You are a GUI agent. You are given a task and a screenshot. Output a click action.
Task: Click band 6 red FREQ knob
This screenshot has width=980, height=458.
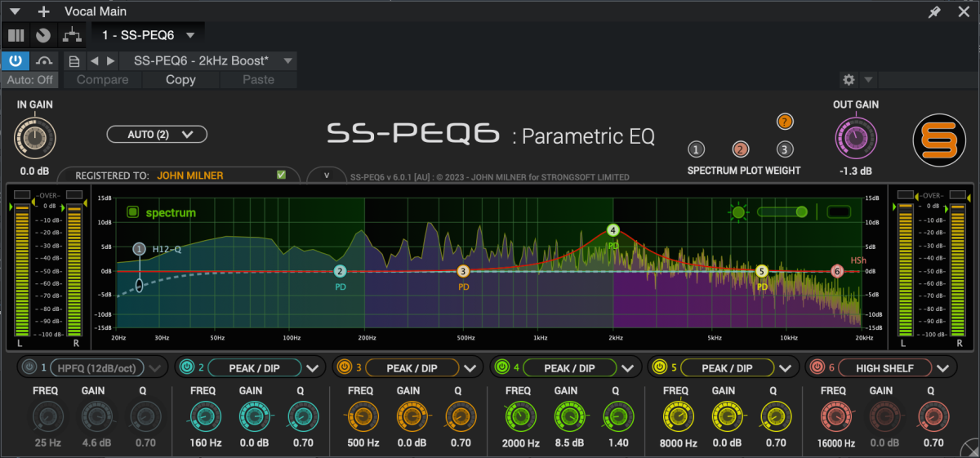tap(838, 416)
